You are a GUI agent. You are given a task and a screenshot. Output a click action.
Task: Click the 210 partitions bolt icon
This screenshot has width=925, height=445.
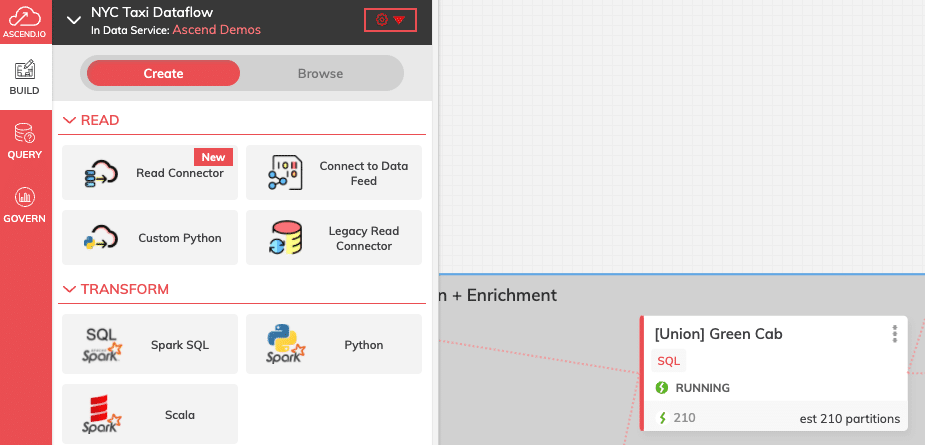coord(662,418)
